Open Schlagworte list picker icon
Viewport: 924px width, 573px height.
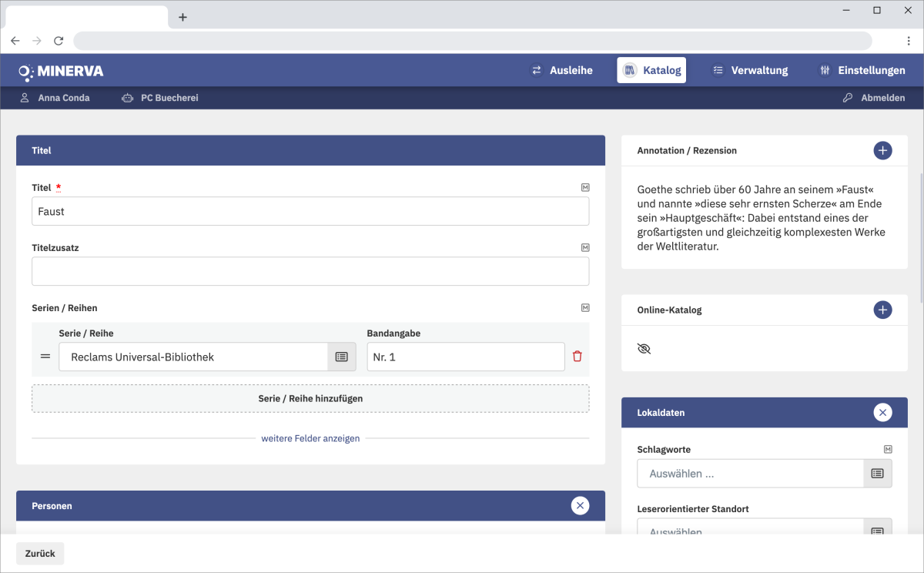click(877, 474)
